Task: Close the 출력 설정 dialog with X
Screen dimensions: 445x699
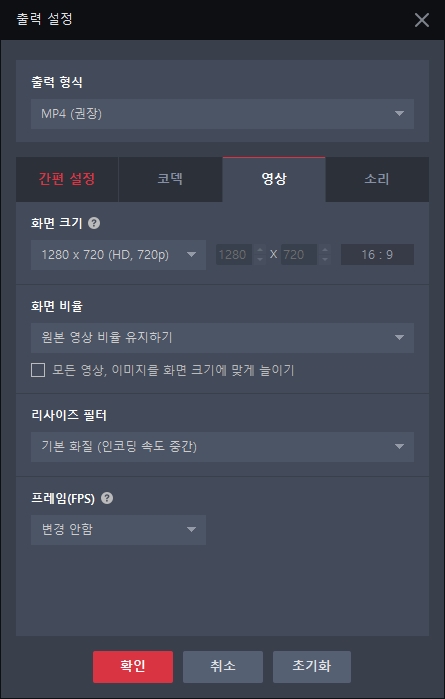Action: (421, 20)
